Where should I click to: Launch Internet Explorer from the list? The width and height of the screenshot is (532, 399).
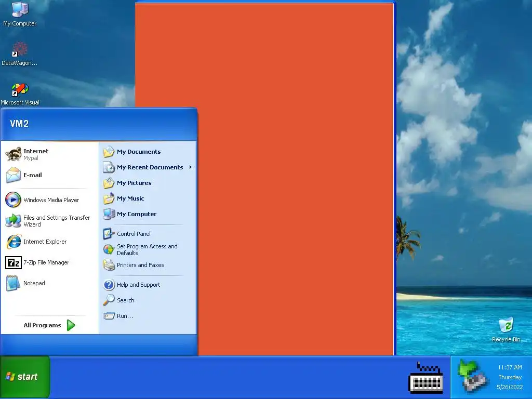tap(49, 242)
